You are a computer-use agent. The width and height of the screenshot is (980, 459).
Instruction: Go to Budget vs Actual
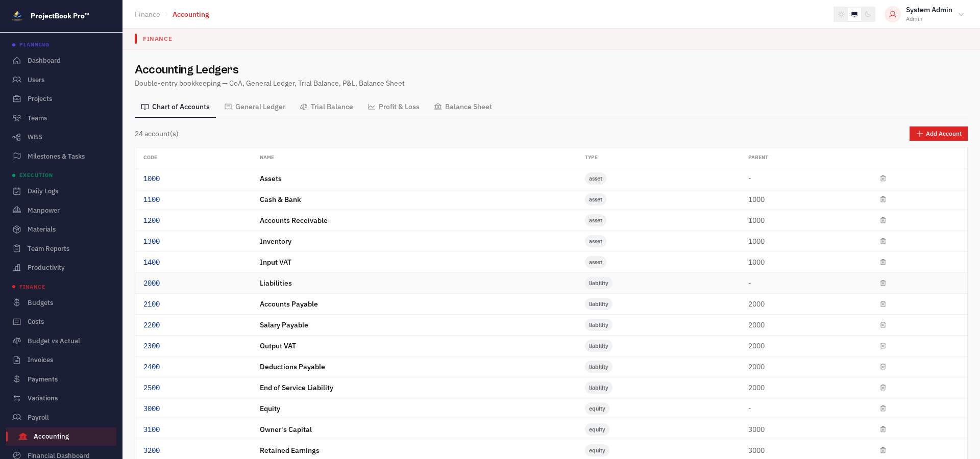tap(61, 341)
